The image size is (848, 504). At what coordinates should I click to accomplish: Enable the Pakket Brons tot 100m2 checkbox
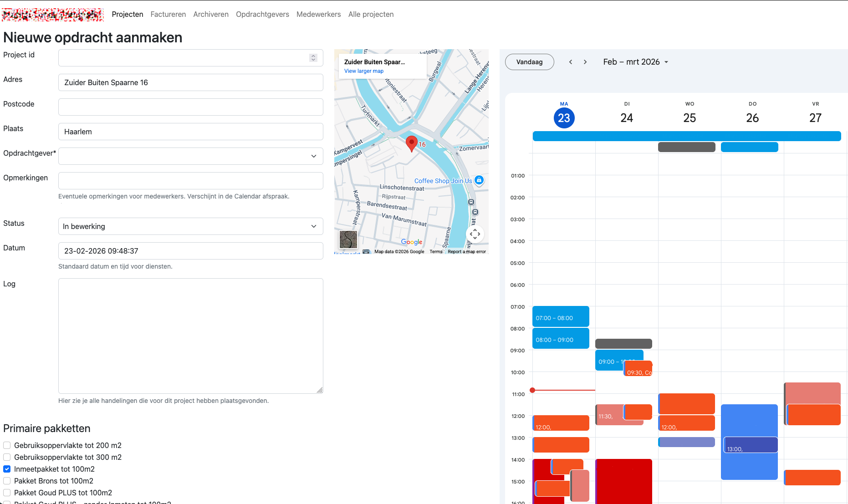[x=7, y=481]
